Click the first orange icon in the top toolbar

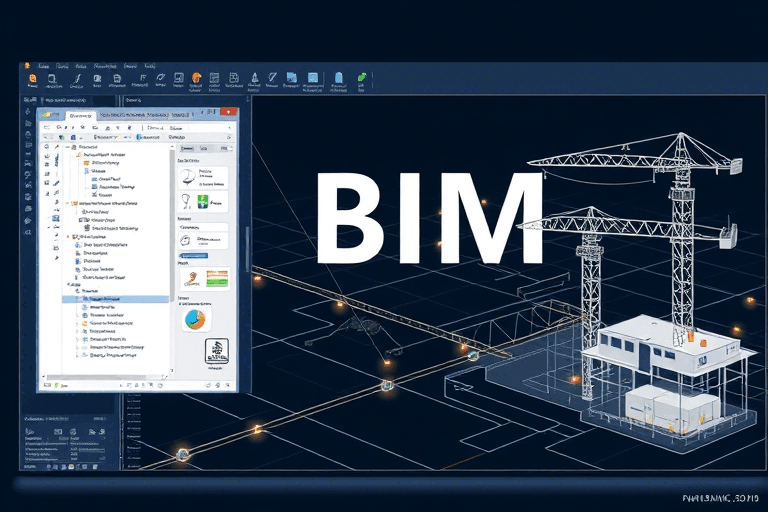(x=33, y=77)
